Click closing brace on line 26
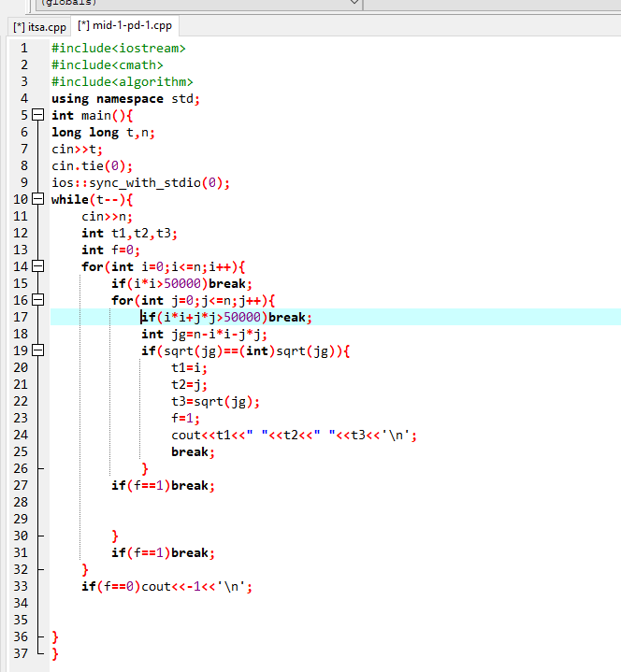621x672 pixels. pos(145,469)
